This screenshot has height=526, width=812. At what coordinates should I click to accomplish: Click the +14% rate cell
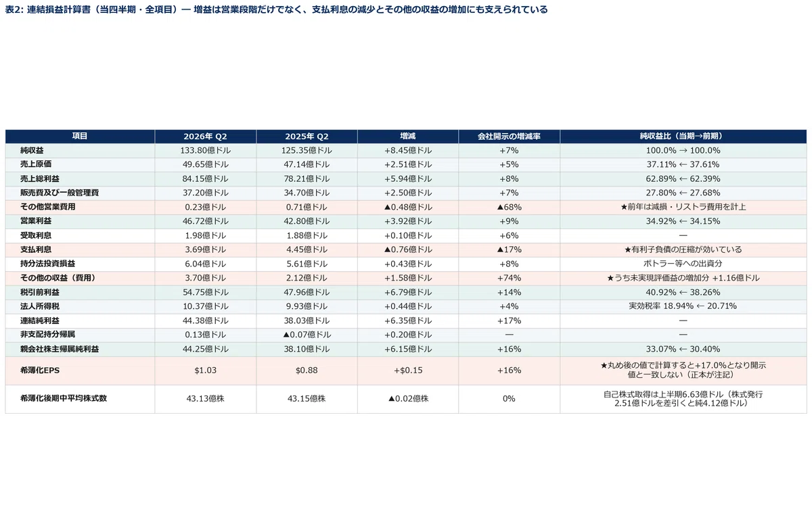click(x=509, y=292)
